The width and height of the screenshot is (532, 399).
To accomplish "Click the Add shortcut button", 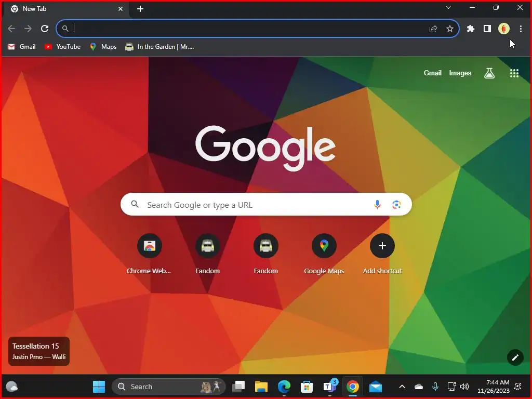I will 382,254.
